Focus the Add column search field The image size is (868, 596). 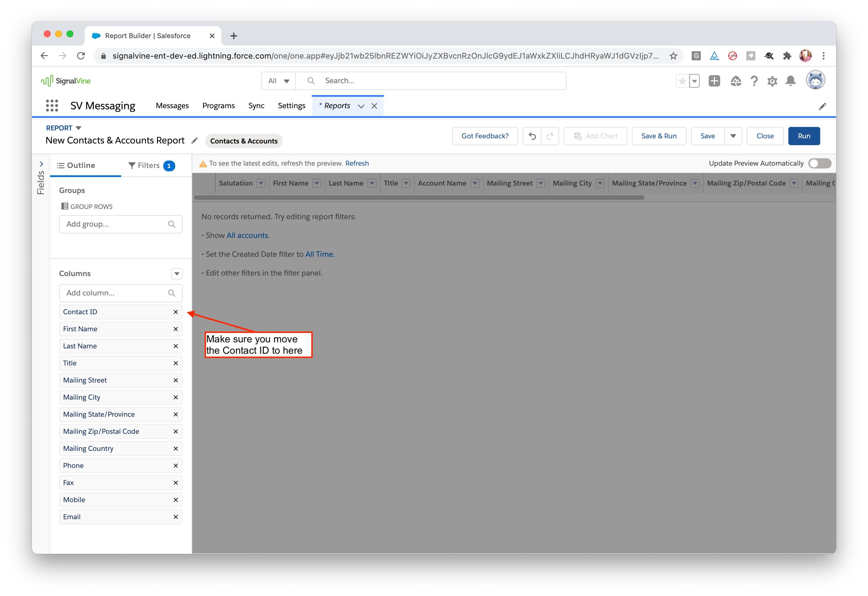(x=121, y=293)
